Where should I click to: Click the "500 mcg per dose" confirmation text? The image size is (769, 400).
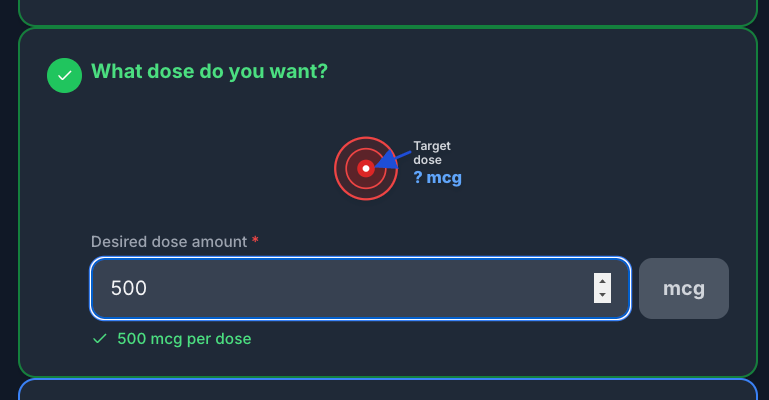click(x=184, y=339)
